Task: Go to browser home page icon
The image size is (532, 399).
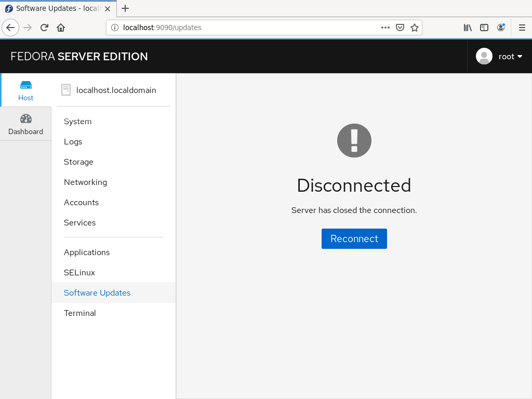Action: tap(61, 28)
